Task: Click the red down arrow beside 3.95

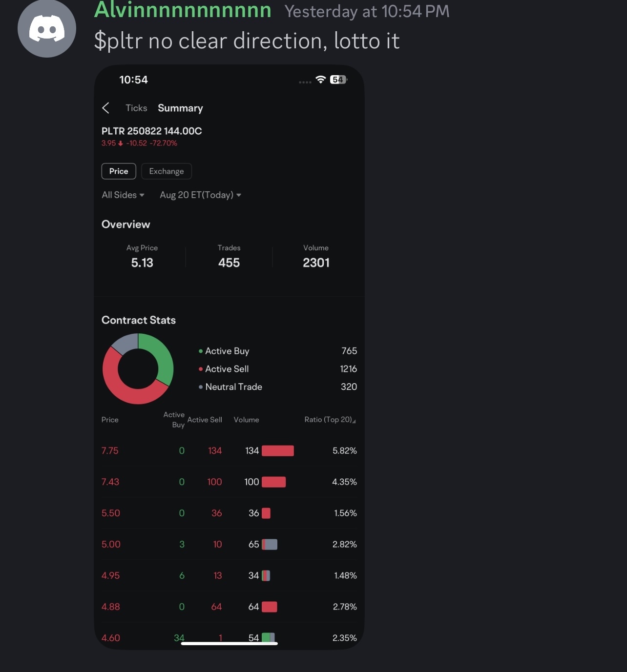Action: 121,143
